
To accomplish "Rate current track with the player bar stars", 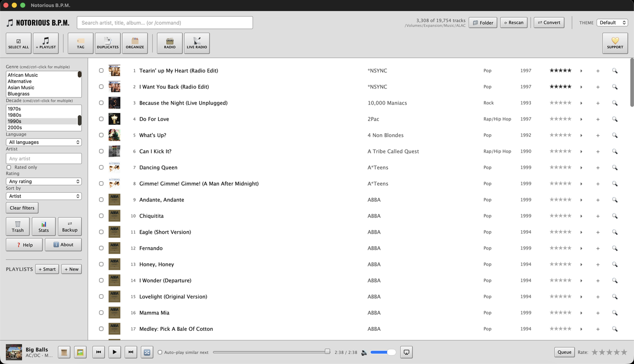I will coord(609,352).
